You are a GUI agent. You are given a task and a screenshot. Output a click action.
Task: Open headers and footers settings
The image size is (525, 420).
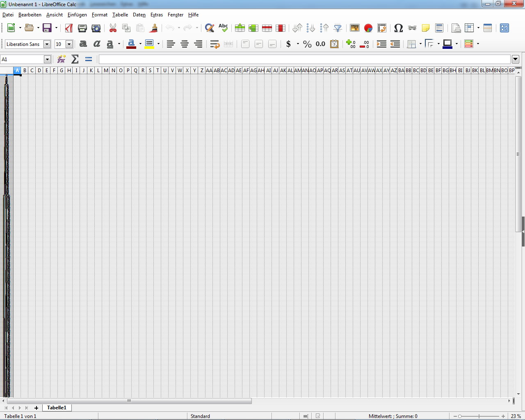439,28
